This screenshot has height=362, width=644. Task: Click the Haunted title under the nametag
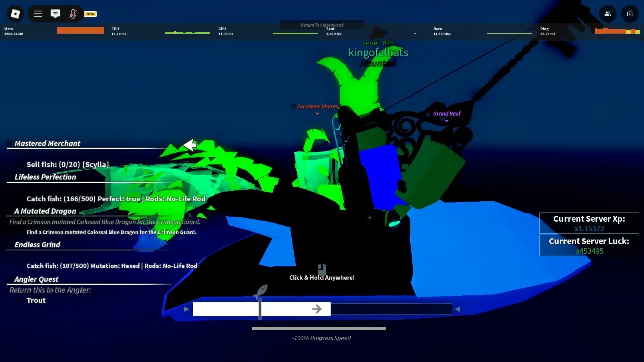[378, 64]
